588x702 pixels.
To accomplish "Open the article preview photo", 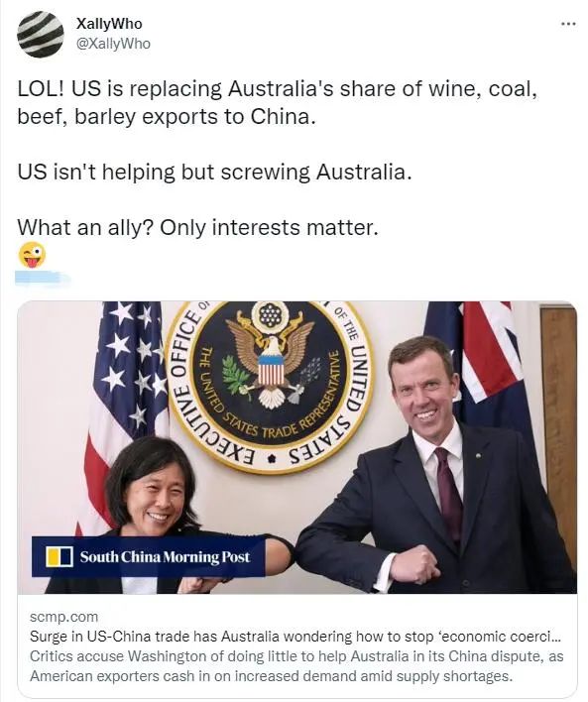I will click(296, 447).
